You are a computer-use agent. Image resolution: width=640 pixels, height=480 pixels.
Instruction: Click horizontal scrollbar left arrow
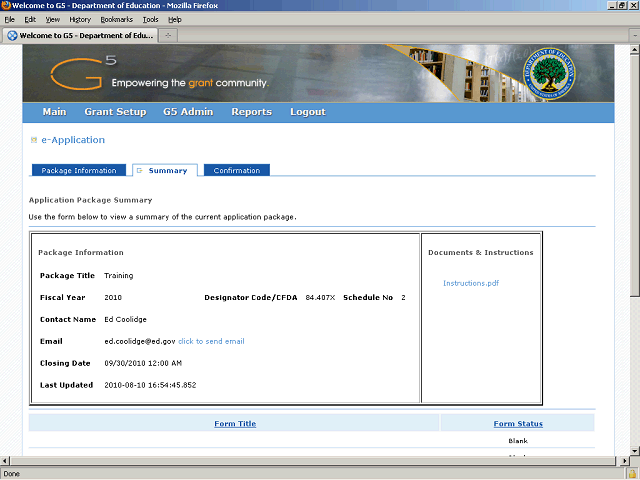(x=4, y=460)
